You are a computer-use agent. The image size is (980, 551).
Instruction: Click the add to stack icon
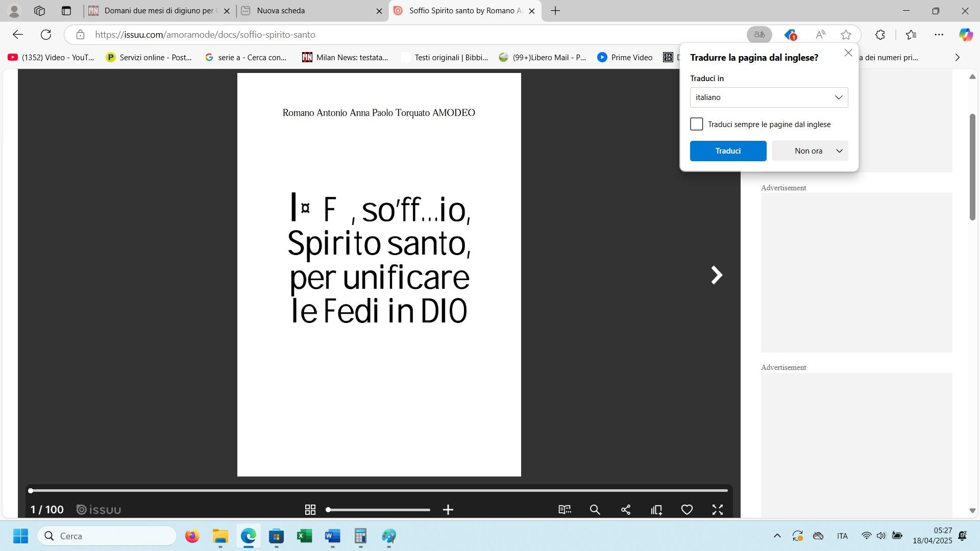(x=656, y=510)
